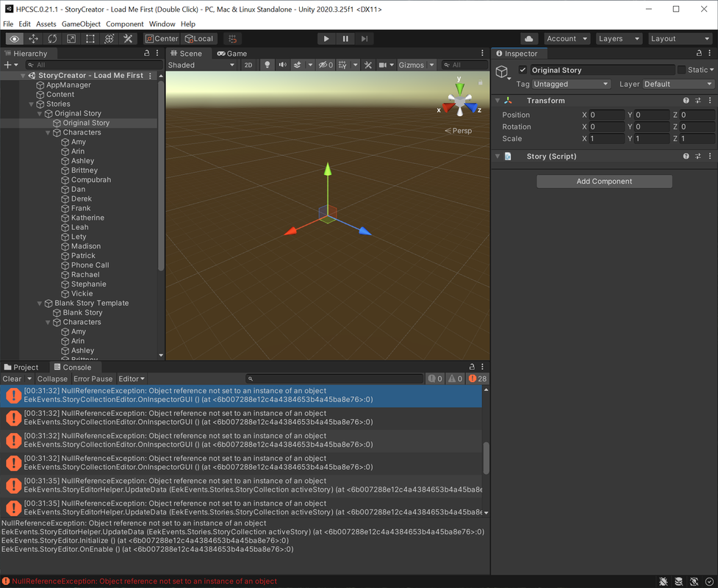Select the Rect tool
This screenshot has width=718, height=588.
90,39
